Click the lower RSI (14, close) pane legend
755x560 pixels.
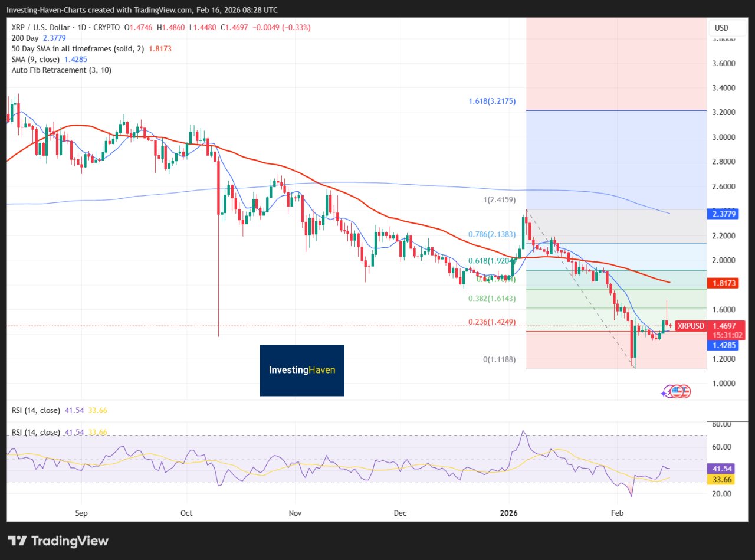coord(59,432)
